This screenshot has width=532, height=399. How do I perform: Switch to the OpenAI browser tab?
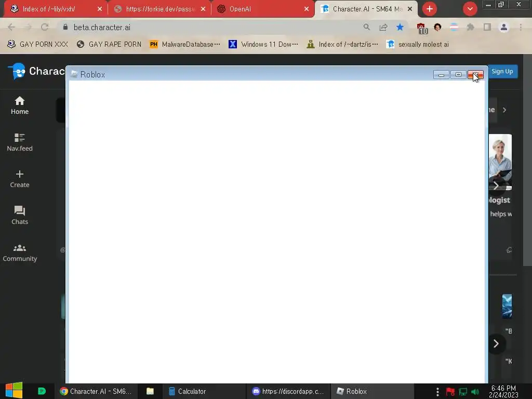[x=263, y=9]
